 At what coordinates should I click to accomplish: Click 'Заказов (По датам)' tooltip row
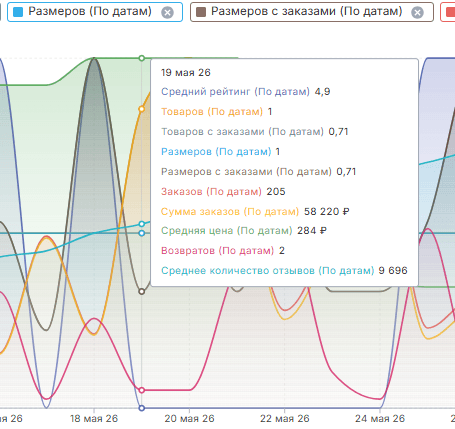[x=223, y=192]
